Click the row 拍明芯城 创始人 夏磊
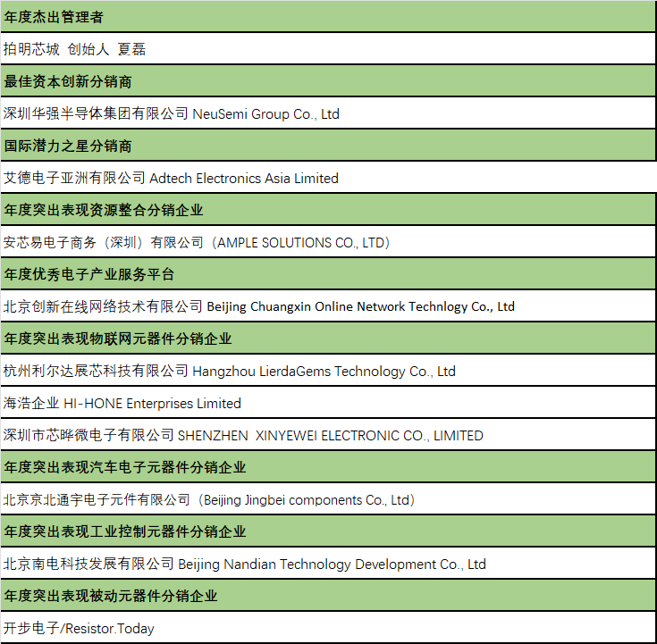Viewport: 657px width, 644px height. (328, 48)
